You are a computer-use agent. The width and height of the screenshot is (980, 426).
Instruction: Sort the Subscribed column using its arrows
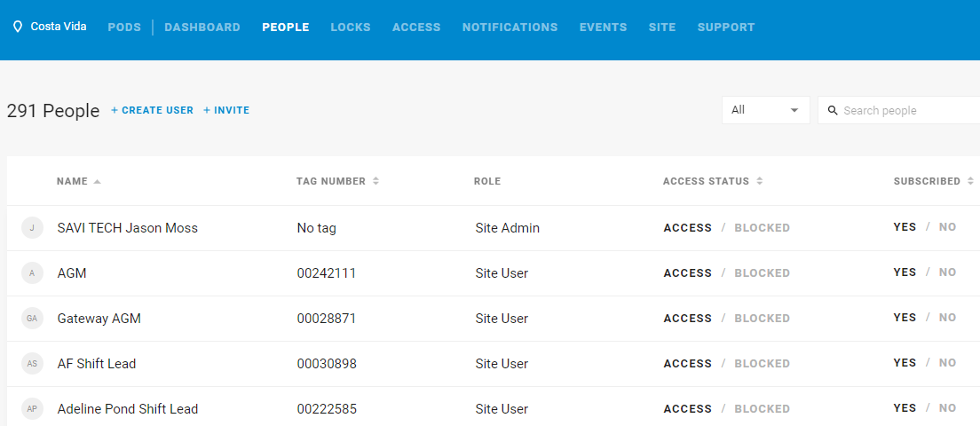click(970, 181)
